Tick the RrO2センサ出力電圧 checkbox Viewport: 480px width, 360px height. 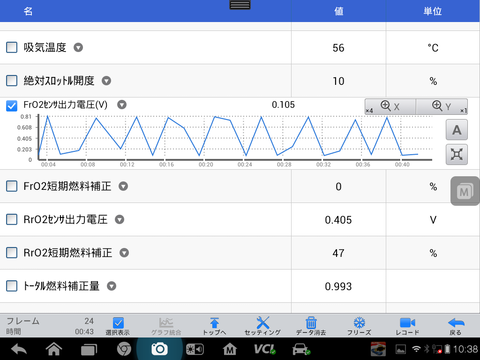click(x=12, y=219)
